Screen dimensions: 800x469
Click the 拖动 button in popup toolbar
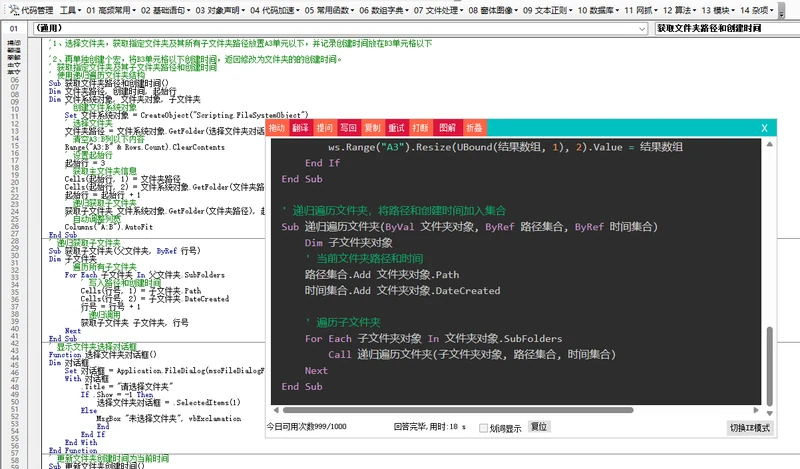[277, 128]
